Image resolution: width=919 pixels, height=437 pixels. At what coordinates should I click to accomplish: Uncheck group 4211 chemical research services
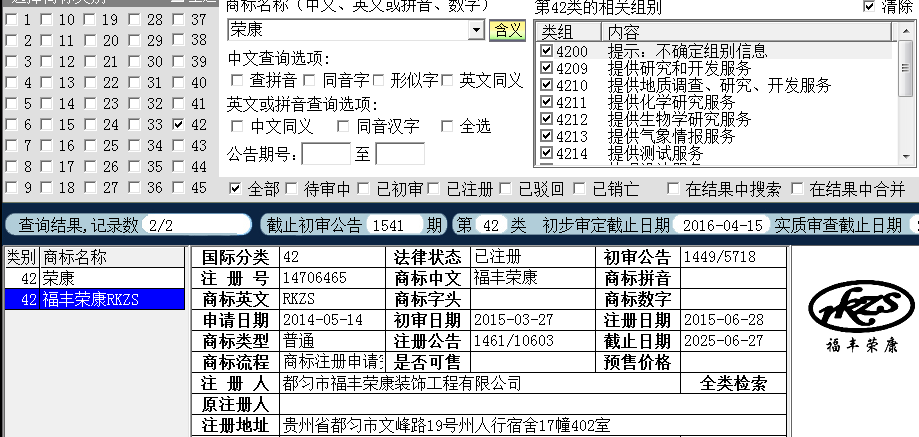pyautogui.click(x=547, y=102)
